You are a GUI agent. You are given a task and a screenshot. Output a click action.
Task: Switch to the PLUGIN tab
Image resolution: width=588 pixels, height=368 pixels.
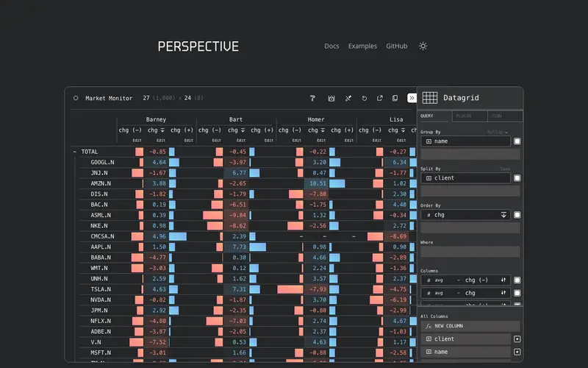pyautogui.click(x=470, y=116)
